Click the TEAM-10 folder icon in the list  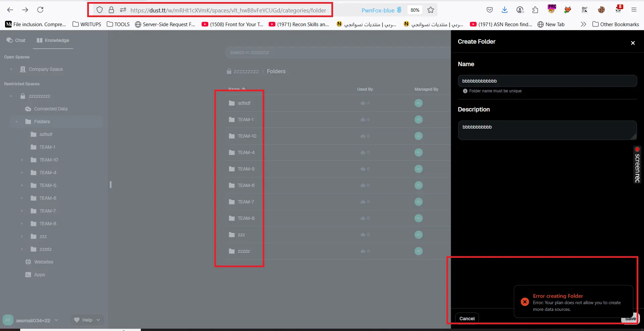click(232, 136)
